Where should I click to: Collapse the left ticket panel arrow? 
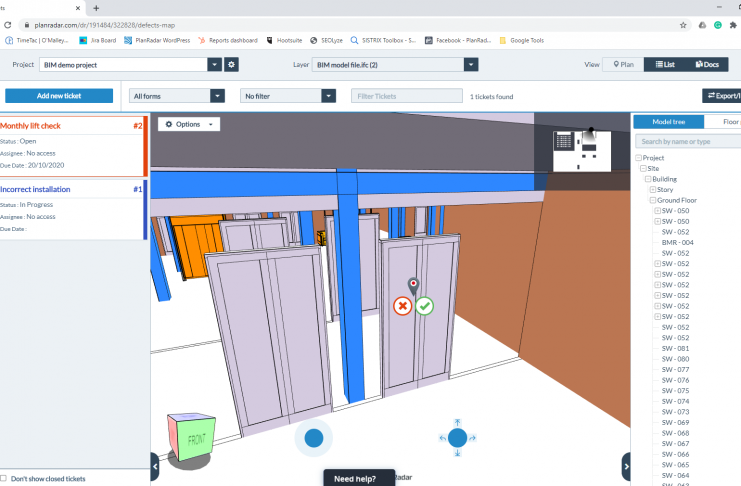click(155, 466)
